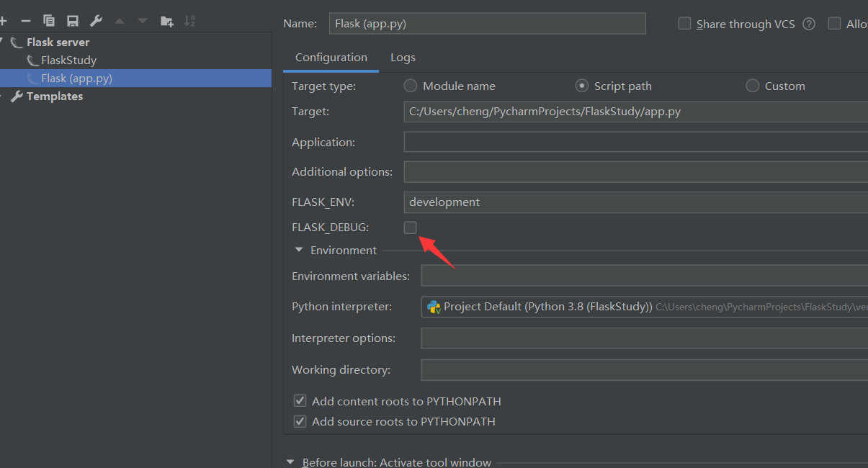Uncheck Add source roots to PYTHONPATH

[x=300, y=421]
